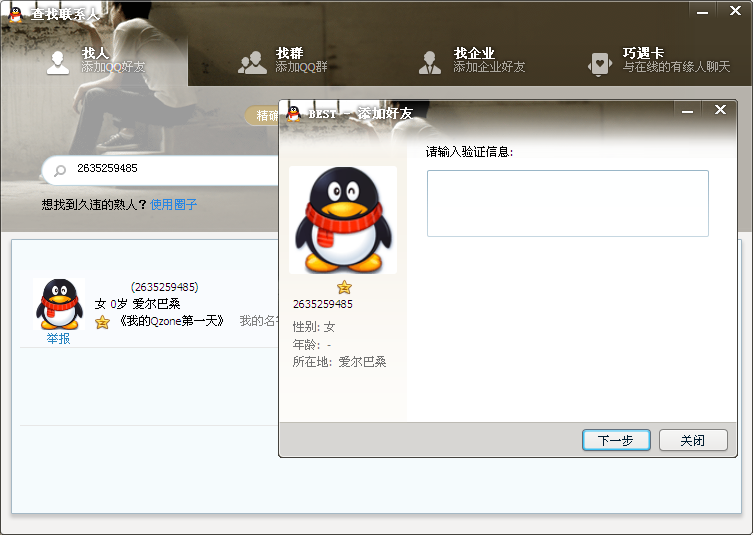Click the magnifier icon in search box
Image resolution: width=753 pixels, height=535 pixels.
tap(60, 170)
